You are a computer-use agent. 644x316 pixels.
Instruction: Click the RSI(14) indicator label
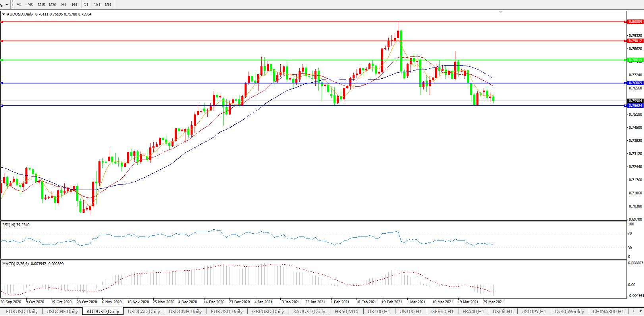coord(16,225)
